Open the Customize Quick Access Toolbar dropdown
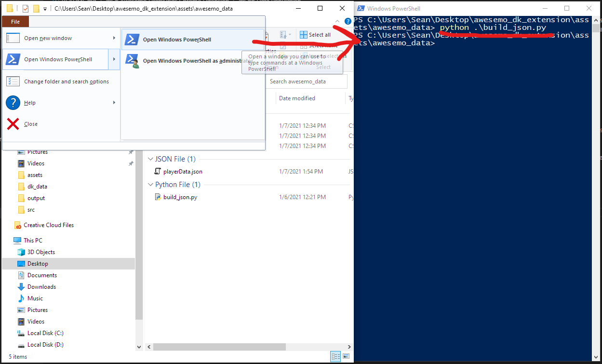The height and width of the screenshot is (364, 602). (x=45, y=9)
